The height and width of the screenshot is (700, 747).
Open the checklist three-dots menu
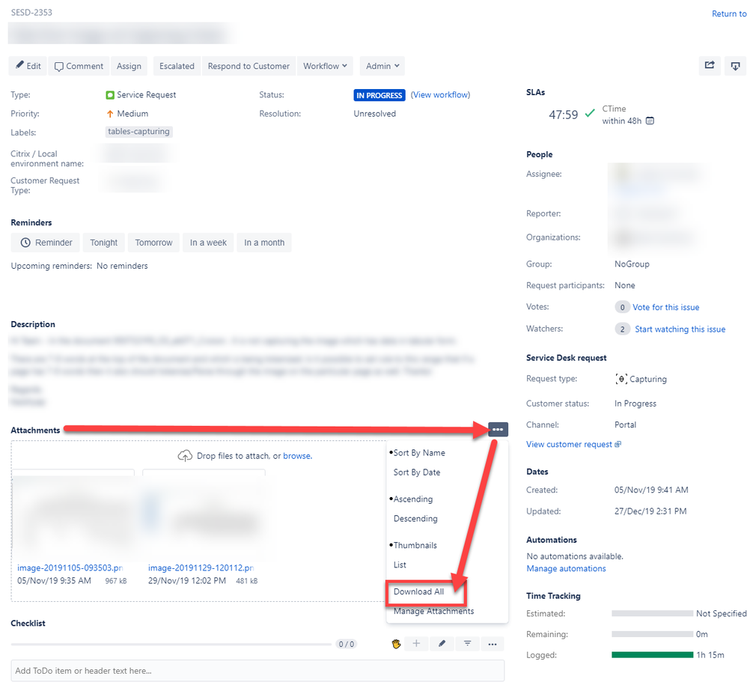click(493, 644)
